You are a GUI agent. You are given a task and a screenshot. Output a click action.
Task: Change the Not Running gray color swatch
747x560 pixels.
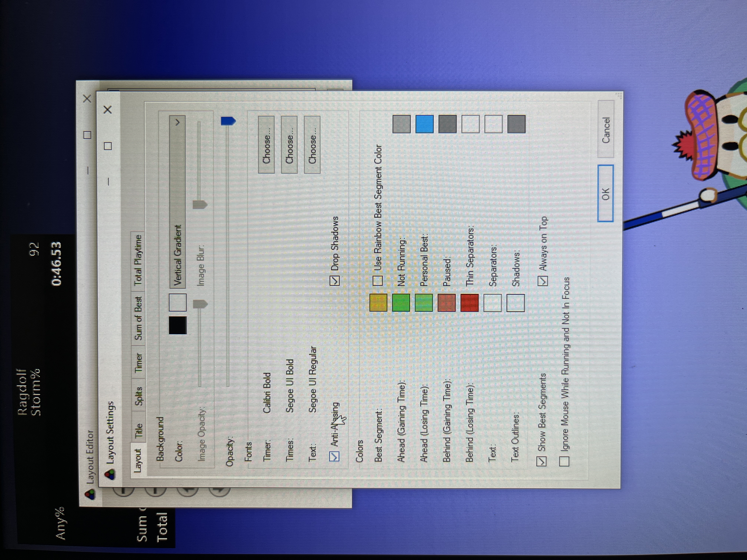pyautogui.click(x=401, y=124)
